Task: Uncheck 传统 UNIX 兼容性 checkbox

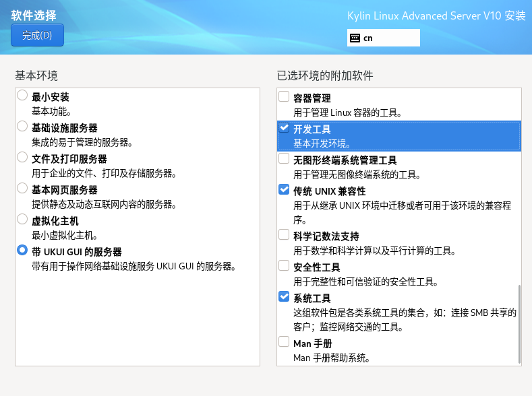Action: [284, 189]
